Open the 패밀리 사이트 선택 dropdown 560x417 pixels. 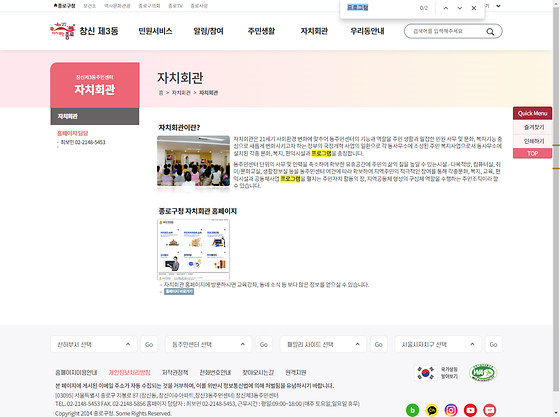(323, 344)
